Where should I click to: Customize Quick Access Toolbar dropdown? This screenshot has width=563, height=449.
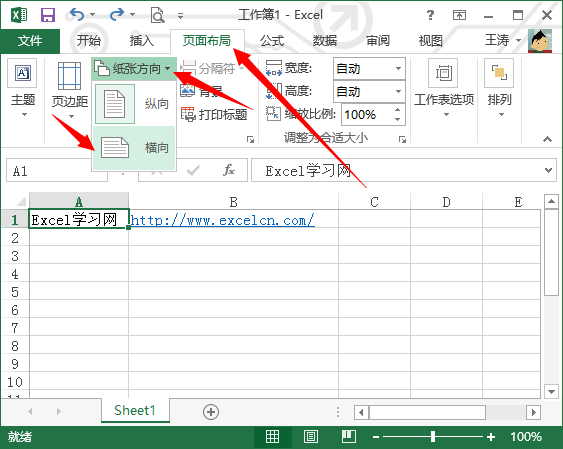coord(180,15)
